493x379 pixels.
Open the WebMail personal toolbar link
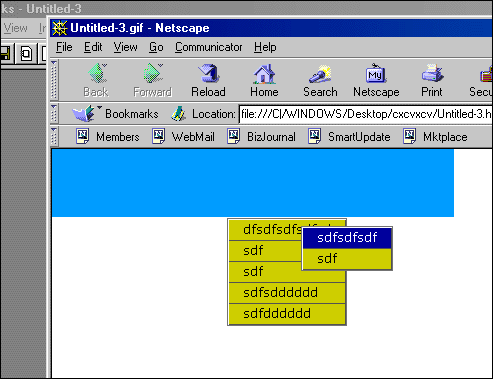pos(183,137)
